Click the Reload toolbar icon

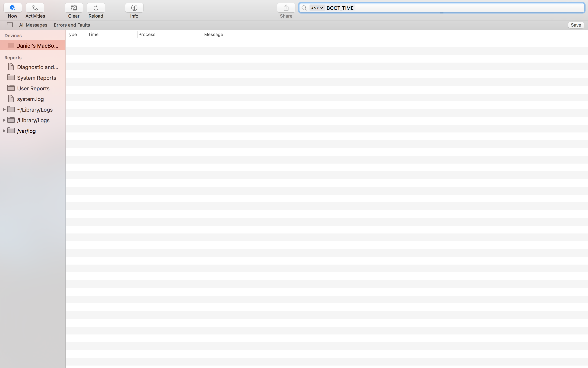[x=96, y=8]
